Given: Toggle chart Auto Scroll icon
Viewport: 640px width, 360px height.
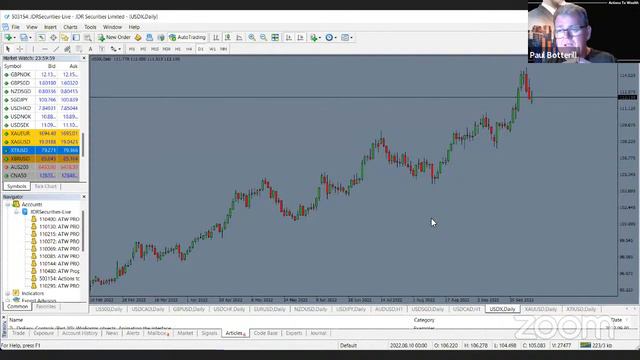Looking at the screenshot, I should (289, 38).
